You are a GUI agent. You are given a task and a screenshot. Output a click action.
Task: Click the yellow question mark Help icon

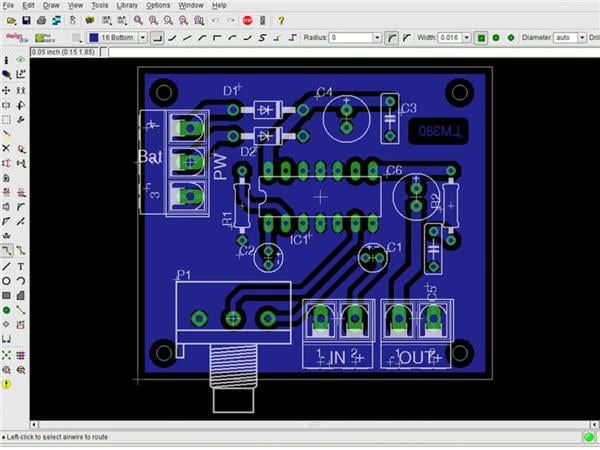(281, 20)
